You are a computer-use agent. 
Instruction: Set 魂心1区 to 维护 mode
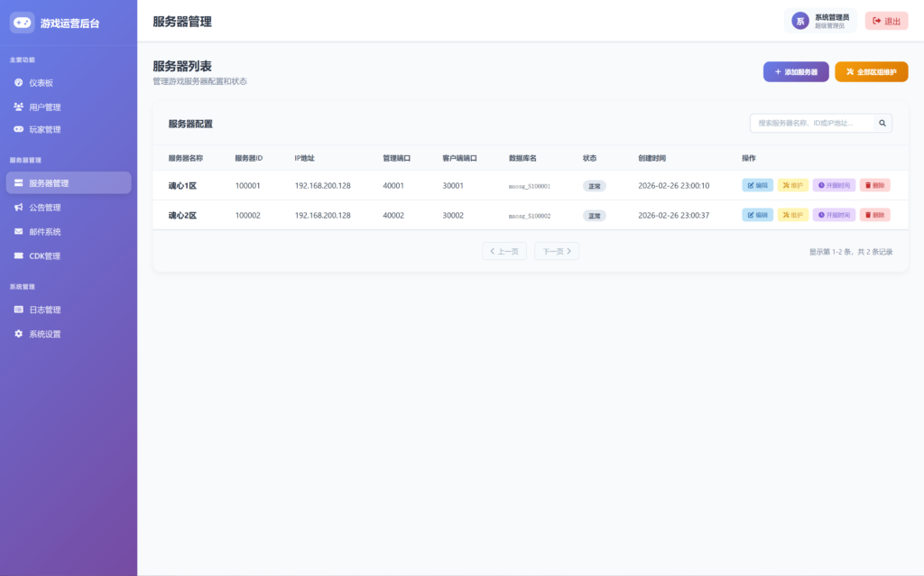[793, 185]
